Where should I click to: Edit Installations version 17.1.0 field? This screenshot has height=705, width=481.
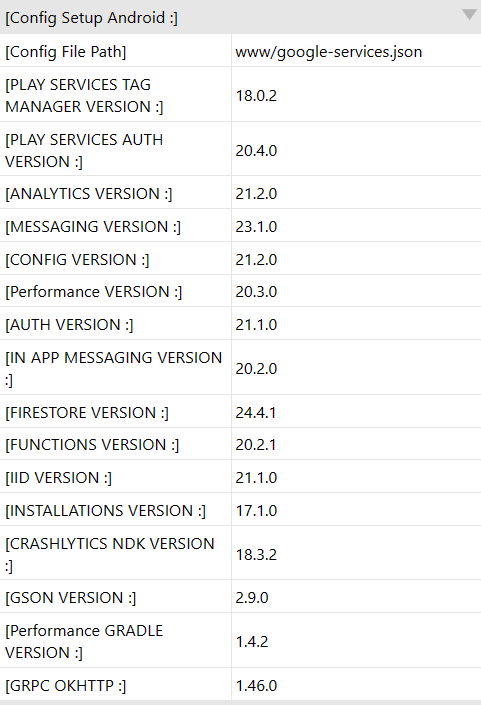356,510
